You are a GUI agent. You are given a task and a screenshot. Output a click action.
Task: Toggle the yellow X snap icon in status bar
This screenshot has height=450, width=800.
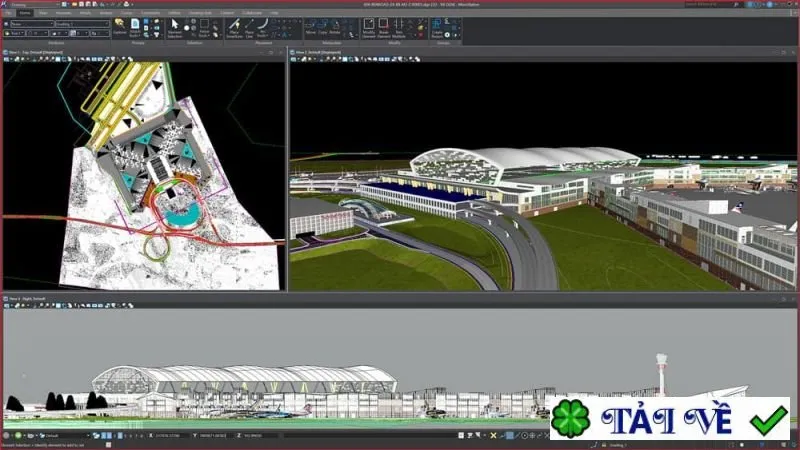pyautogui.click(x=493, y=435)
